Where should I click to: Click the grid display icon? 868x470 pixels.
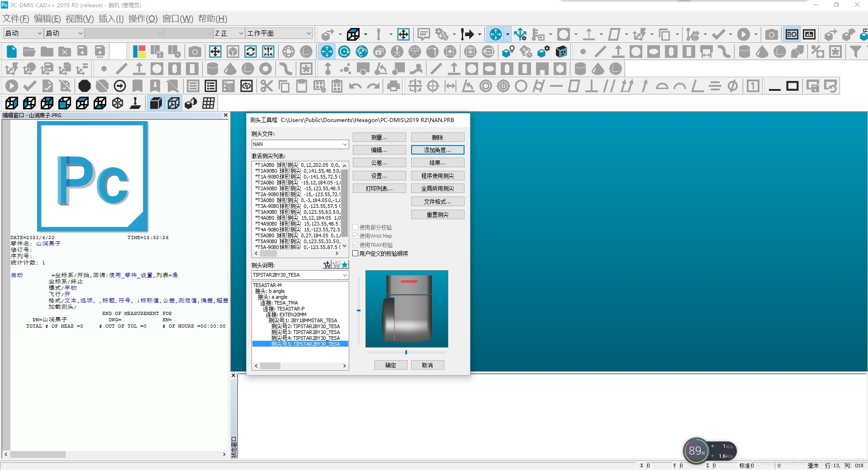pos(209,103)
